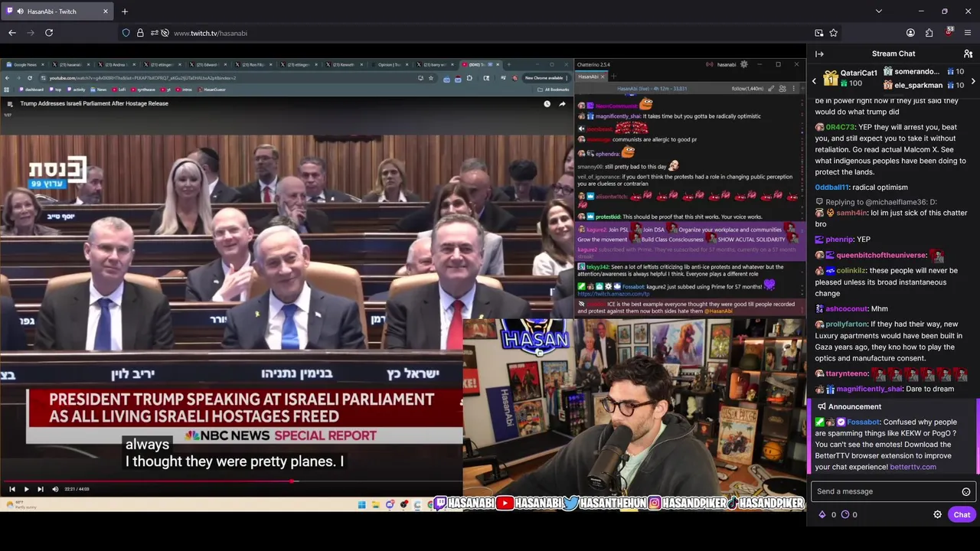Image resolution: width=980 pixels, height=551 pixels.
Task: Bookmark this page with the star
Action: click(834, 33)
